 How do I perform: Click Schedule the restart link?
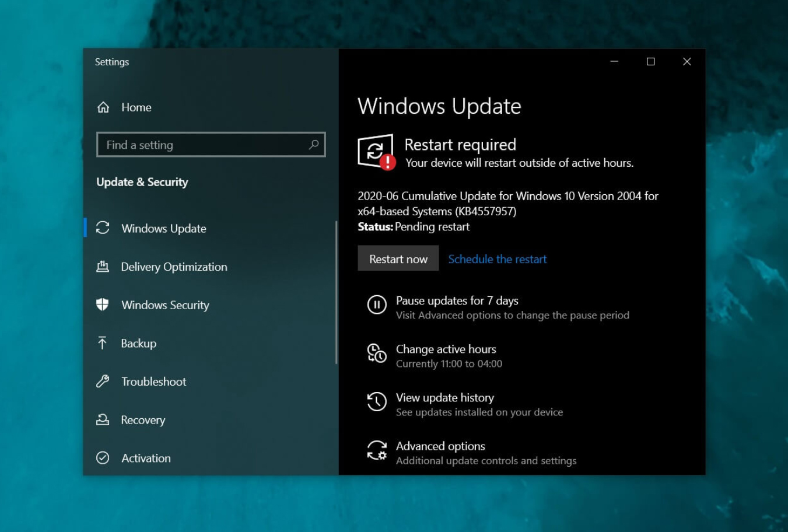coord(498,259)
